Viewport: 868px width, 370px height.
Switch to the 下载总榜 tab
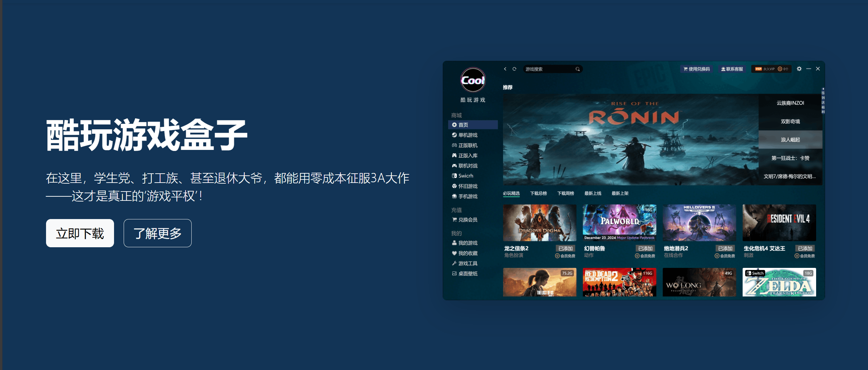(538, 193)
